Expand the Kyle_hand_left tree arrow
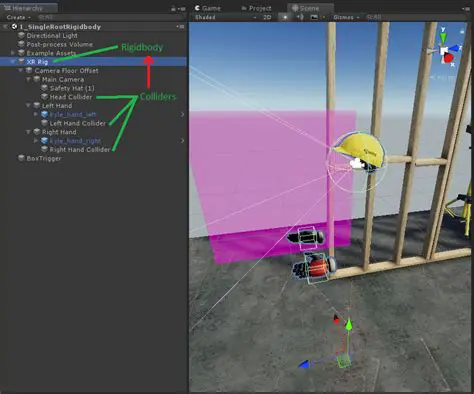The image size is (474, 394). [36, 114]
